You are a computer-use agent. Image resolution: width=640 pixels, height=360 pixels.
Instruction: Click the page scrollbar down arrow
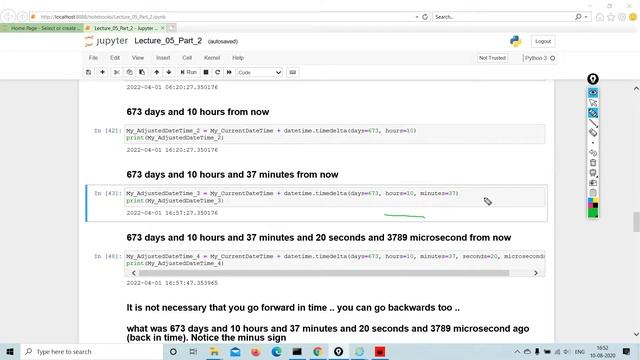[x=636, y=334]
